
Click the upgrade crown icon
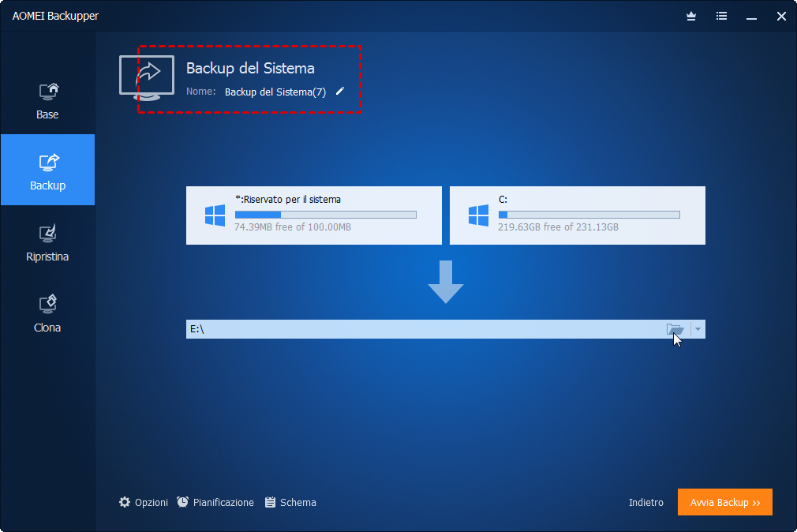690,17
